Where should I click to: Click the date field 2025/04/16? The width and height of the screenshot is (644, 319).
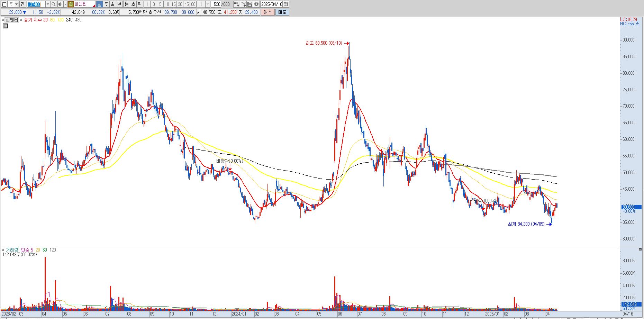pos(272,4)
